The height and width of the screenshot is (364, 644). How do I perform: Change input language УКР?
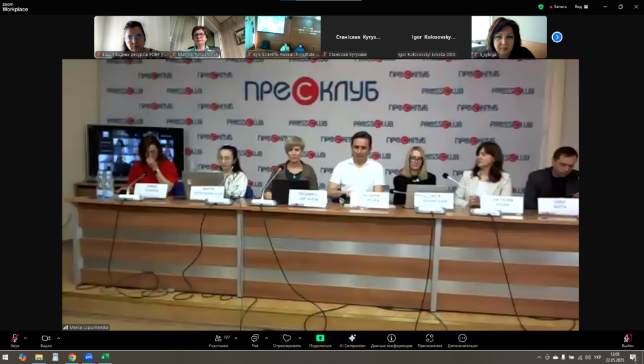(x=597, y=358)
